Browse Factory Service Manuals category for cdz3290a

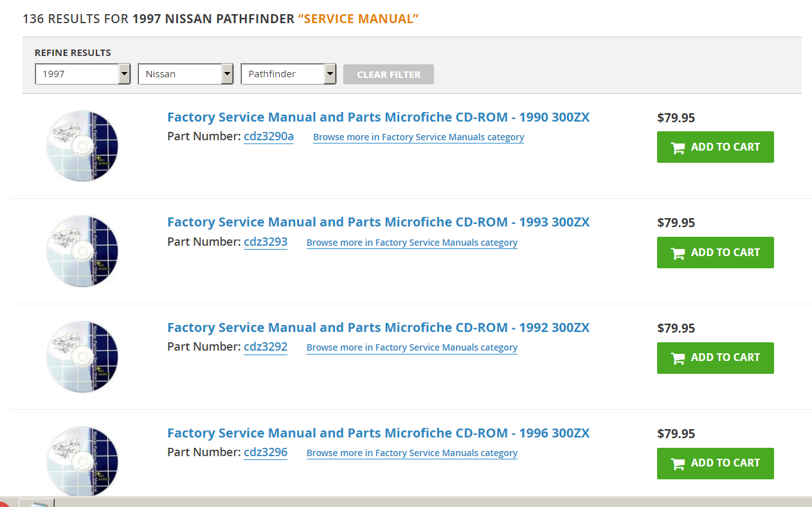[419, 137]
